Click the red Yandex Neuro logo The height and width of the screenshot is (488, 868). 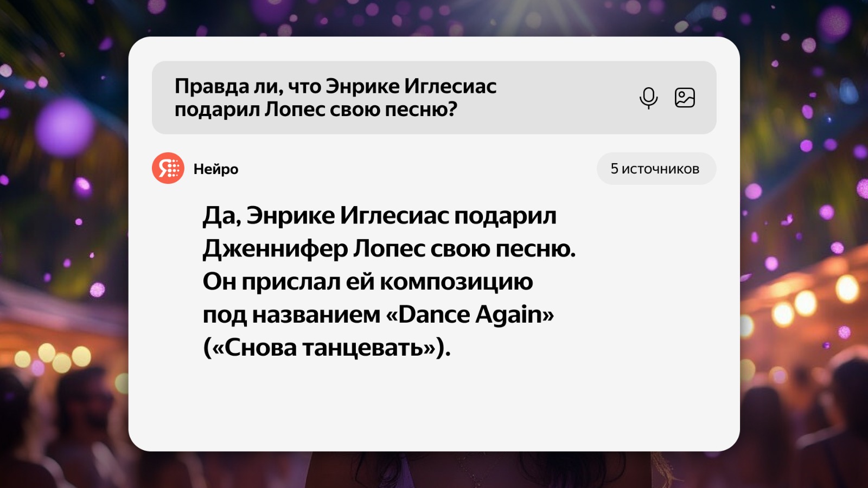click(x=168, y=168)
